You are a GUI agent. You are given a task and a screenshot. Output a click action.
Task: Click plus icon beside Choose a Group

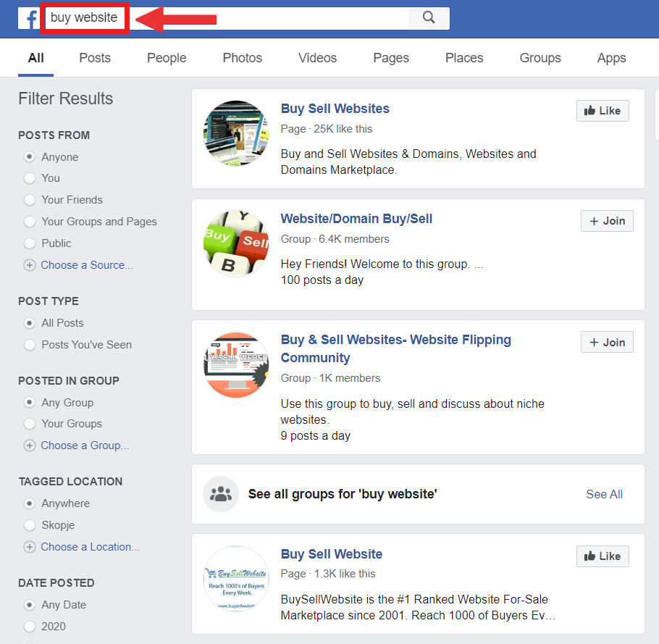pyautogui.click(x=30, y=446)
